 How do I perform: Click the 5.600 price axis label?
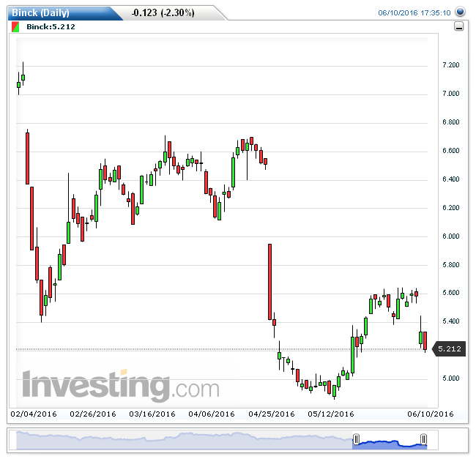[451, 292]
